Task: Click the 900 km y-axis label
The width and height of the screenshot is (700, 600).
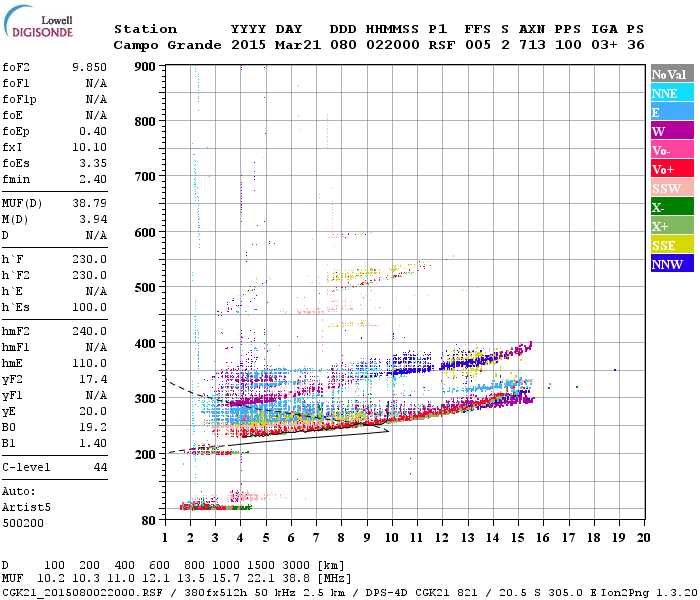Action: point(145,67)
